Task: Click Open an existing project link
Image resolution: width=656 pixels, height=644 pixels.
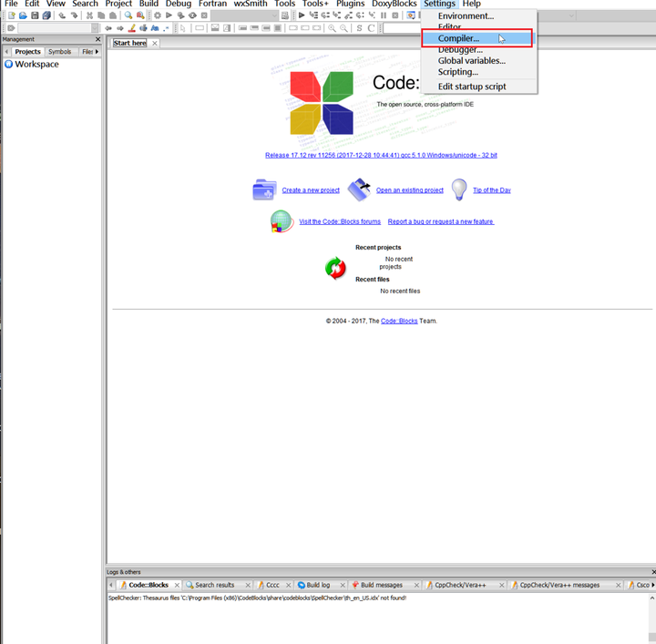Action: point(410,190)
